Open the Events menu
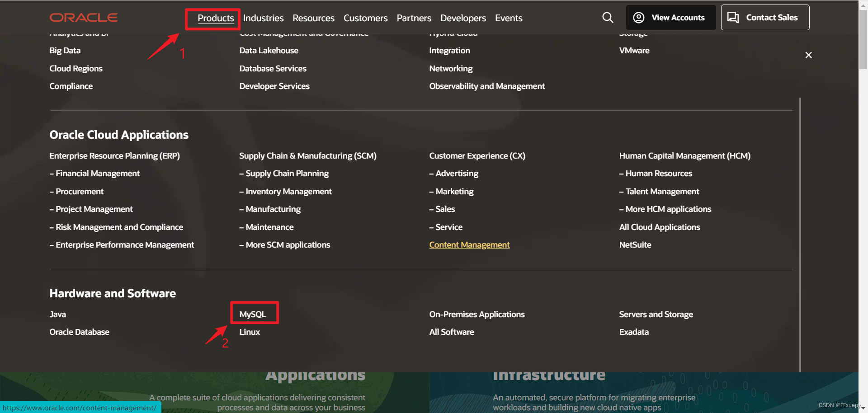The width and height of the screenshot is (868, 413). [509, 18]
